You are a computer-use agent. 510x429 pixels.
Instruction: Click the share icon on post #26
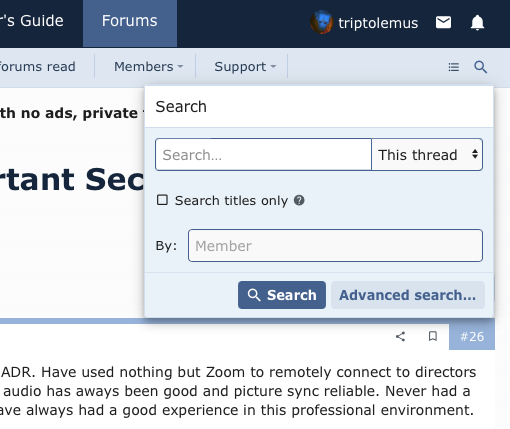click(400, 336)
